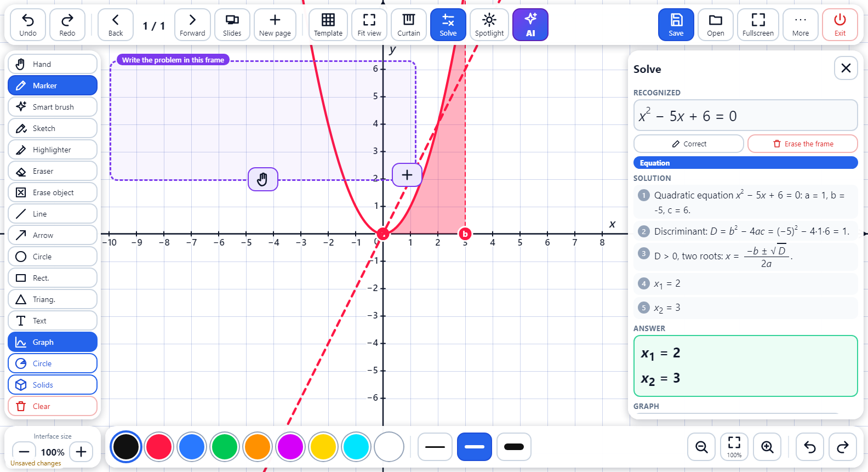Clear the whiteboard
The width and height of the screenshot is (868, 472).
[53, 406]
